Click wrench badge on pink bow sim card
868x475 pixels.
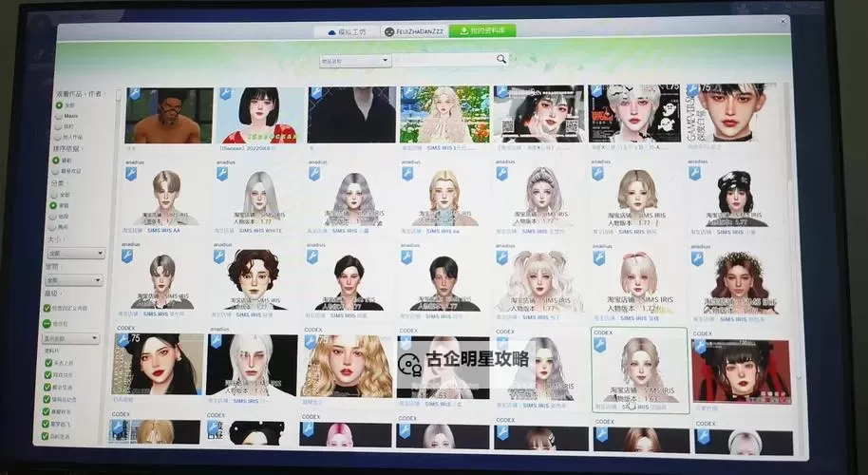tap(599, 258)
